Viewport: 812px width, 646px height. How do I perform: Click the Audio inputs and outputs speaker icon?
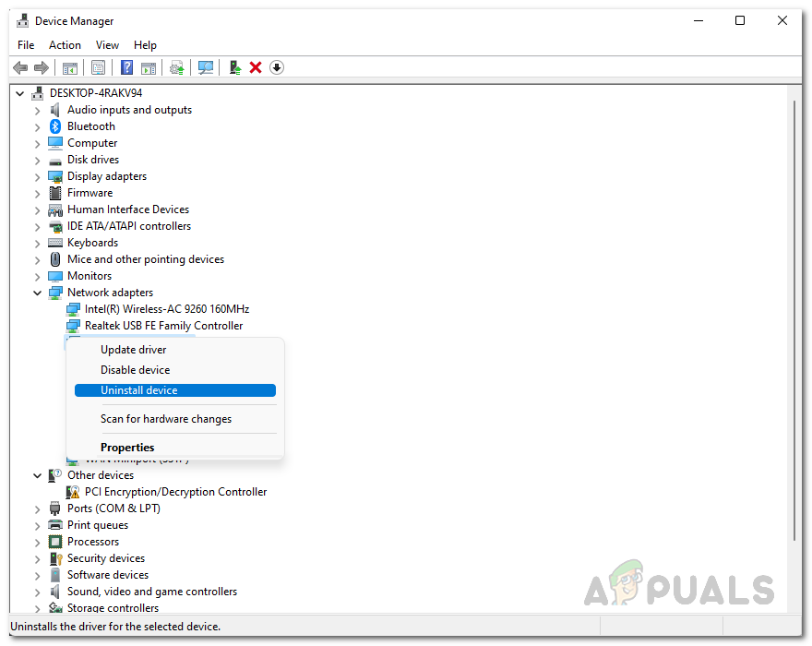coord(54,110)
